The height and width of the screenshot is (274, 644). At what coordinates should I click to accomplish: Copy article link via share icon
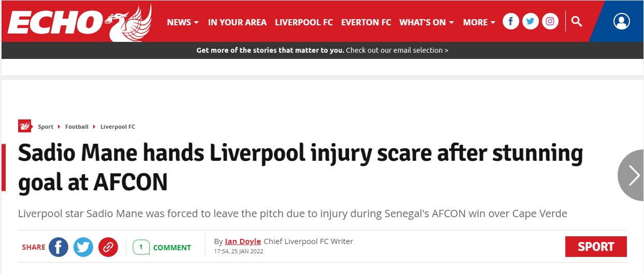(x=108, y=247)
